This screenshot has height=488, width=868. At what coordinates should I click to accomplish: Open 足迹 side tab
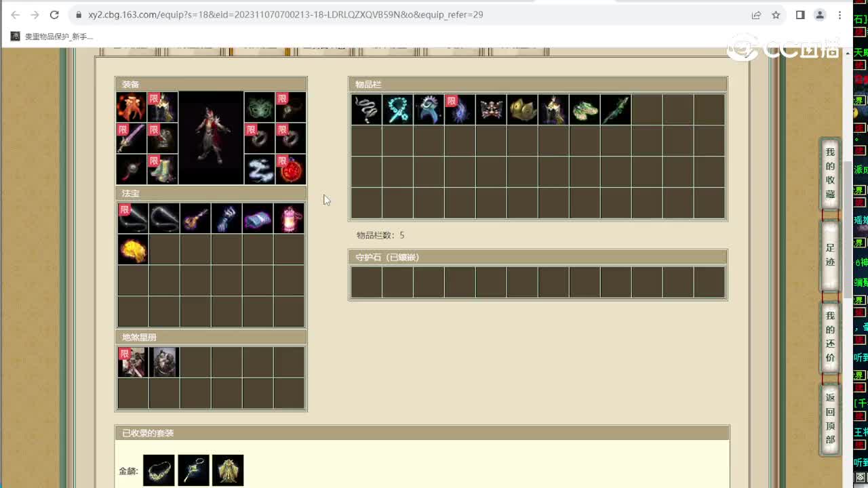[x=830, y=255]
